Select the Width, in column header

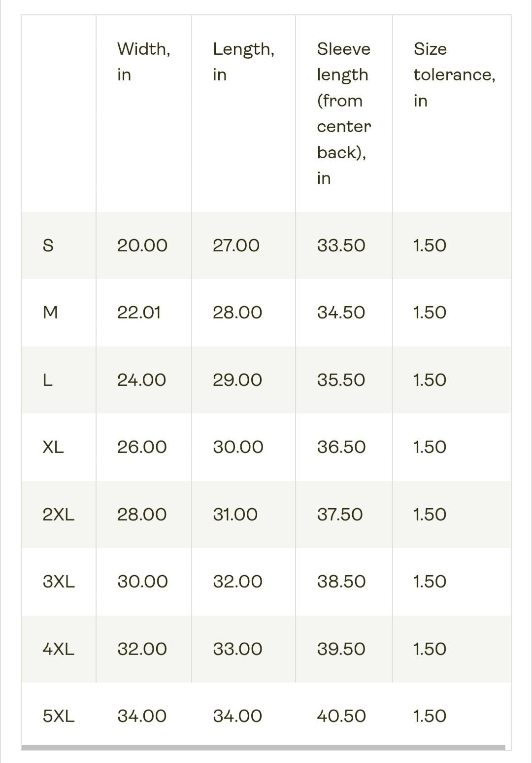(x=144, y=62)
